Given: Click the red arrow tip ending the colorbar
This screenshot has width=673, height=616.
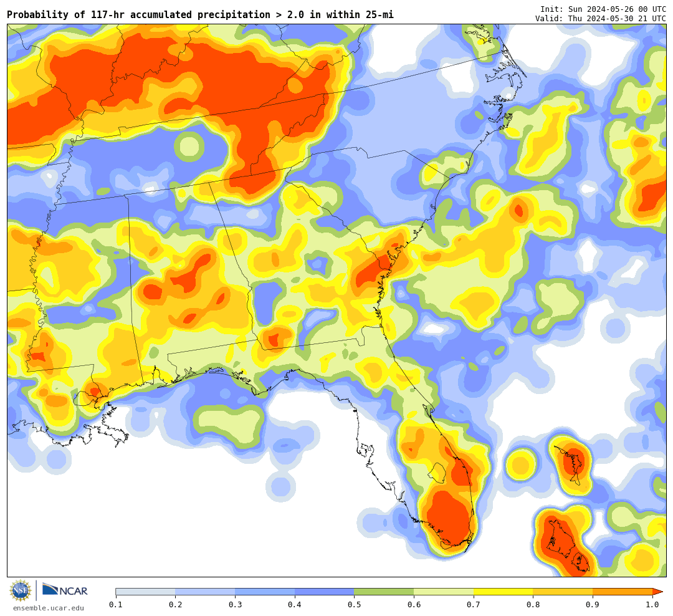Looking at the screenshot, I should click(x=657, y=592).
